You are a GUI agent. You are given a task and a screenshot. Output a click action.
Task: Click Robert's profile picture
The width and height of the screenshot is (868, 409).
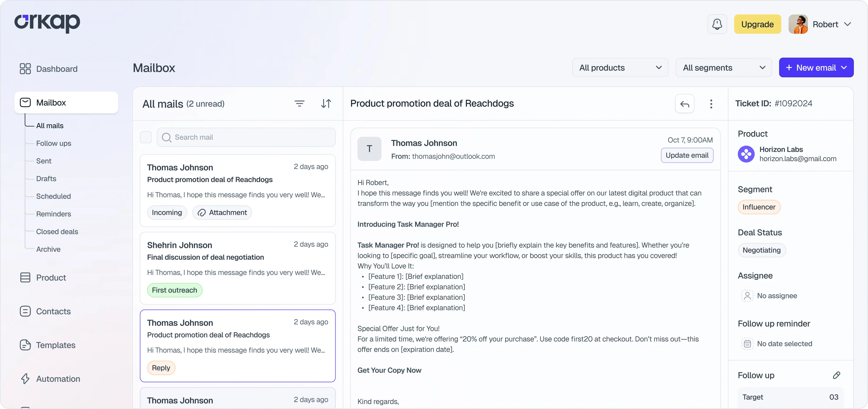coord(798,24)
